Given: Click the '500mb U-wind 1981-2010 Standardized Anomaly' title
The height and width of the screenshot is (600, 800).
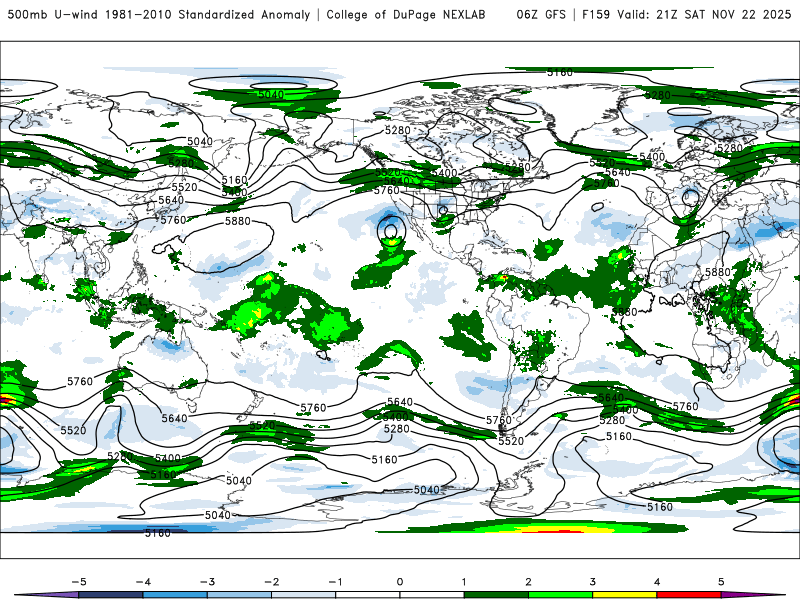Looking at the screenshot, I should click(159, 14).
